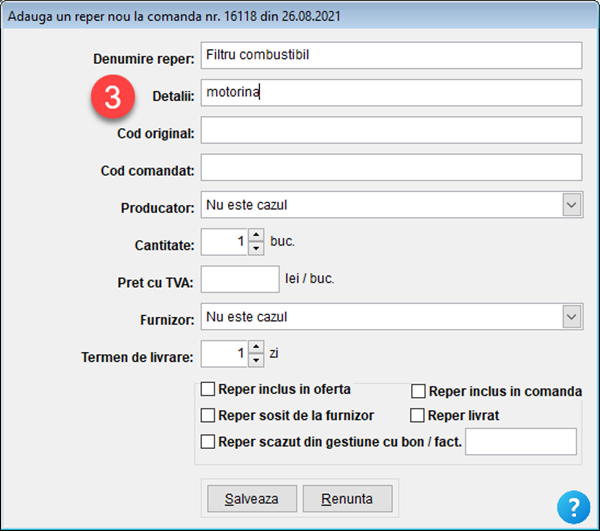The image size is (600, 531).
Task: Toggle Reper sosit de la furnizor checkbox
Action: pyautogui.click(x=208, y=415)
